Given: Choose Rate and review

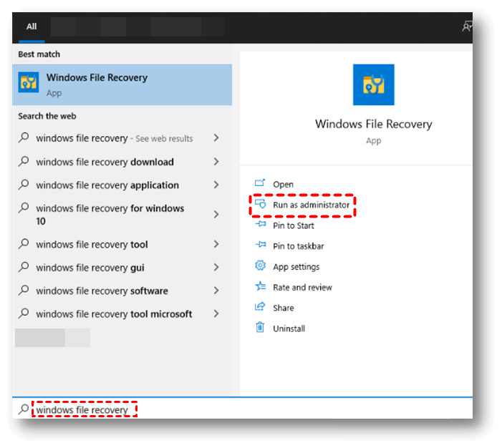Looking at the screenshot, I should click(302, 288).
